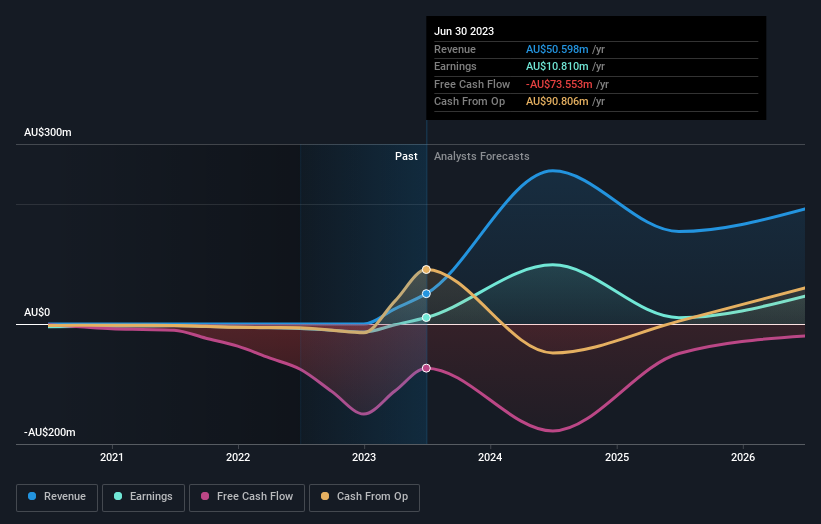The width and height of the screenshot is (821, 524).
Task: Select the Cash From Op data point marker
Action: pyautogui.click(x=426, y=270)
